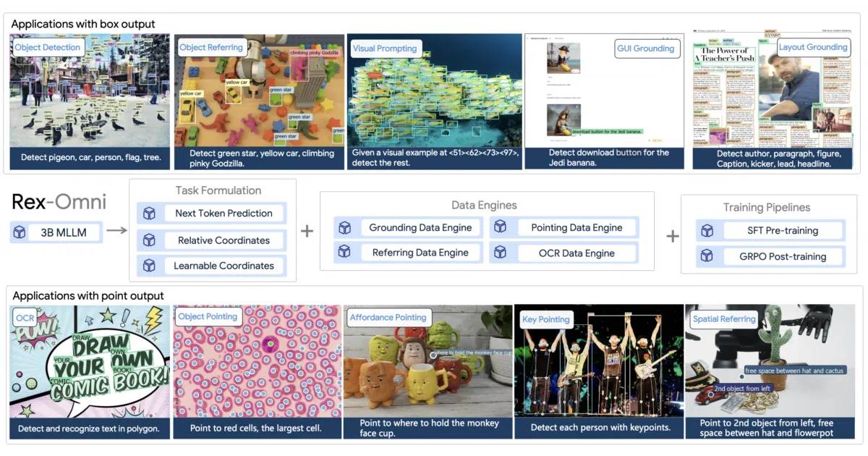The height and width of the screenshot is (456, 868).
Task: Click 'free space between hat and cactus' annotation
Action: pyautogui.click(x=793, y=371)
